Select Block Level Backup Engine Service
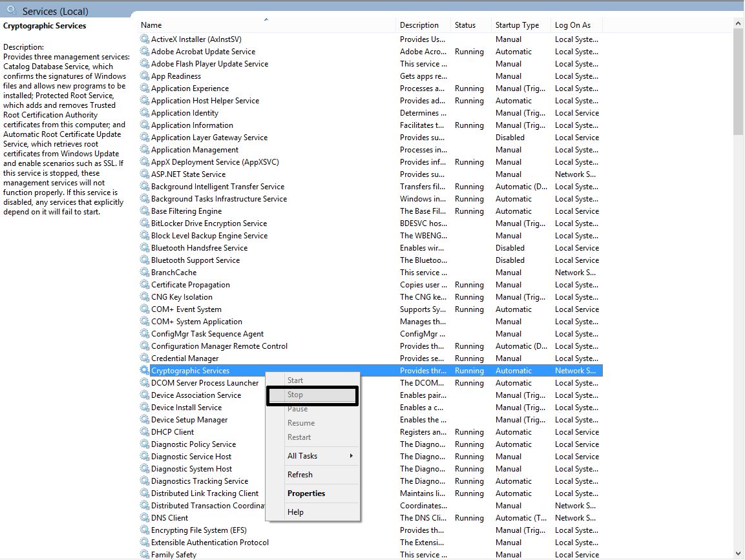 click(x=371, y=236)
